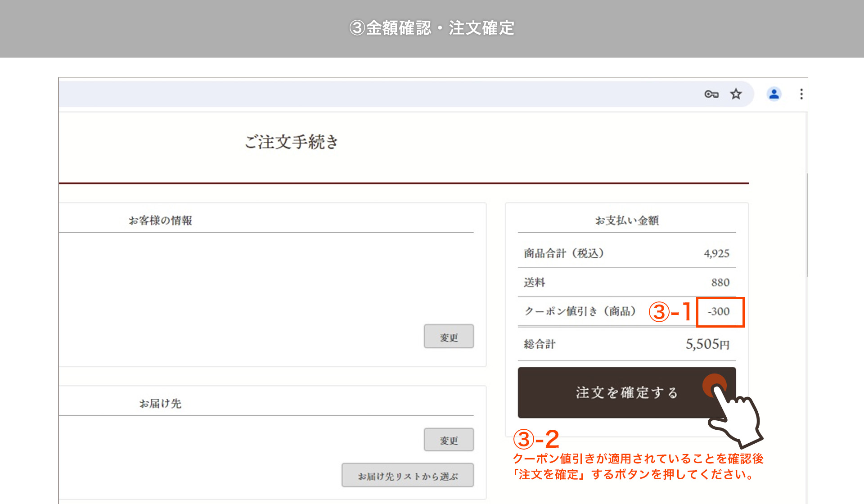Image resolution: width=864 pixels, height=504 pixels.
Task: Click the password key icon in the address bar
Action: coord(711,94)
